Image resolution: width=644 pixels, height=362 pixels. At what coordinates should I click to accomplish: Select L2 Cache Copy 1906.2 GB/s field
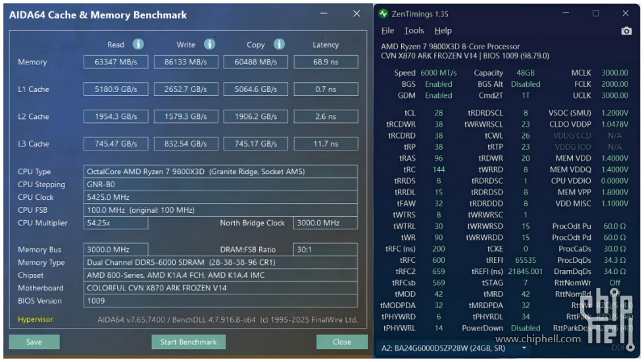pyautogui.click(x=255, y=116)
